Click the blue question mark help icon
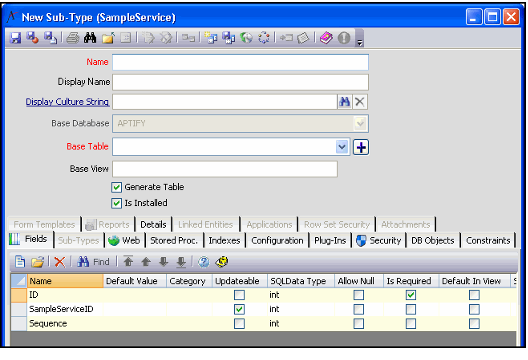528x360 pixels. [x=203, y=262]
